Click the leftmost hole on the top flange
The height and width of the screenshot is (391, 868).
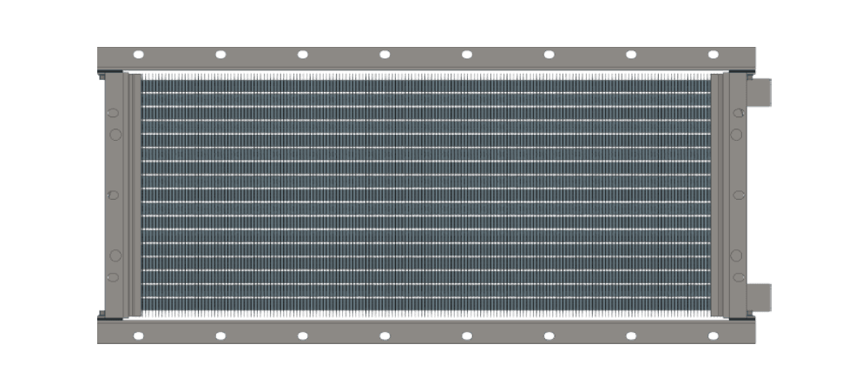[x=138, y=54]
